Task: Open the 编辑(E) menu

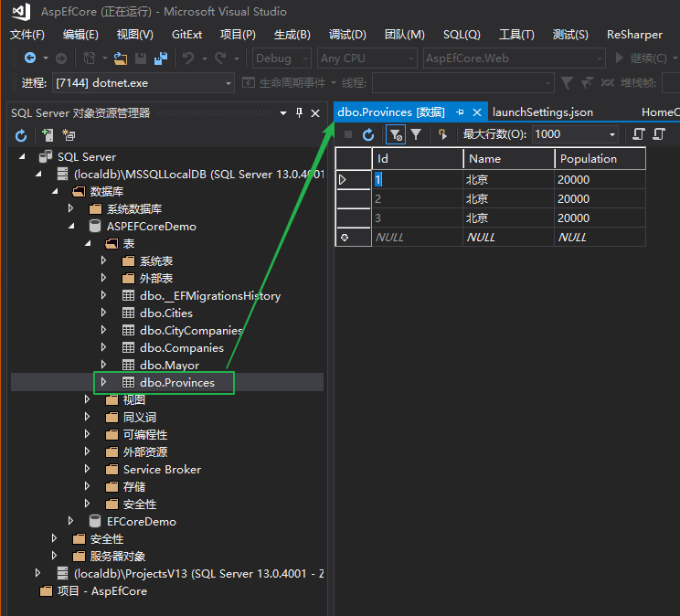Action: click(x=80, y=35)
